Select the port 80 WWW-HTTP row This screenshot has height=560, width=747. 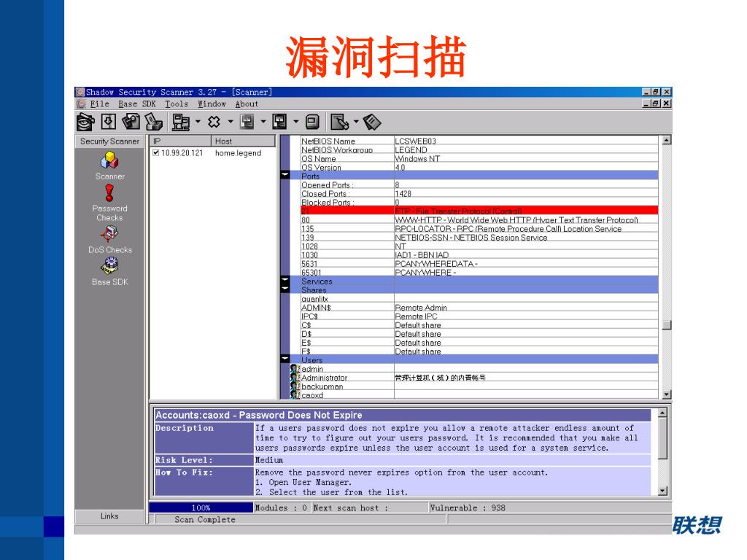tap(479, 219)
